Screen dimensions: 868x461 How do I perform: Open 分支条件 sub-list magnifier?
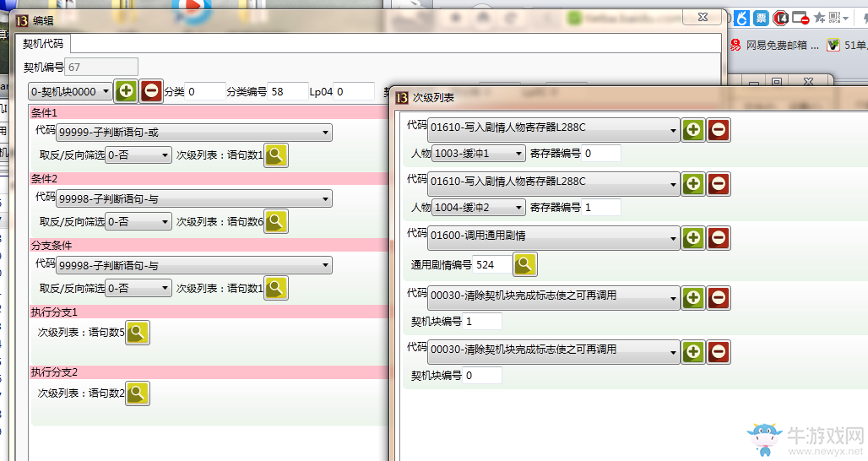(275, 288)
